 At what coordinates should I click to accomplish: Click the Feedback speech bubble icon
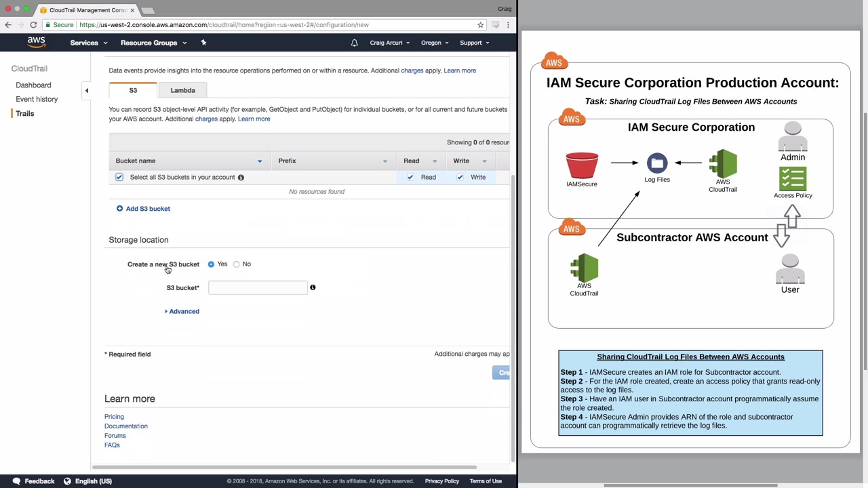16,481
